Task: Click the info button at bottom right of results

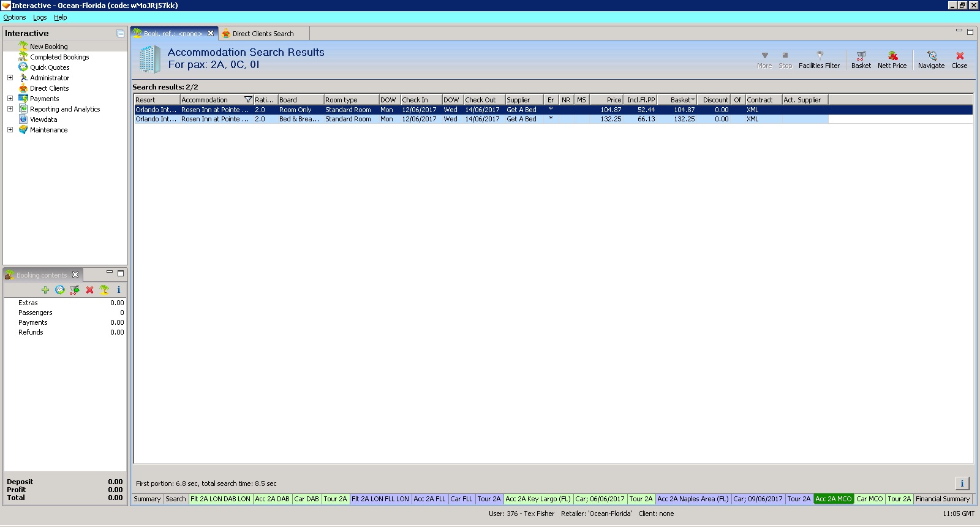Action: (962, 483)
